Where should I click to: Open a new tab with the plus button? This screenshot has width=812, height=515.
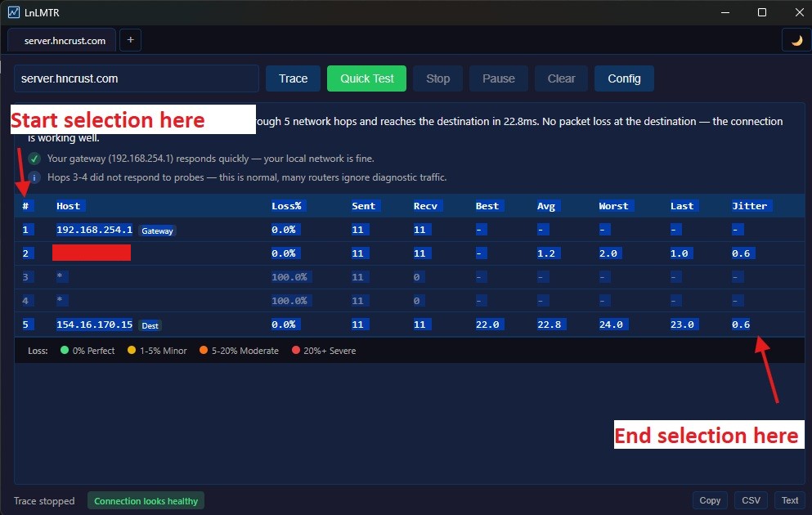pos(130,40)
